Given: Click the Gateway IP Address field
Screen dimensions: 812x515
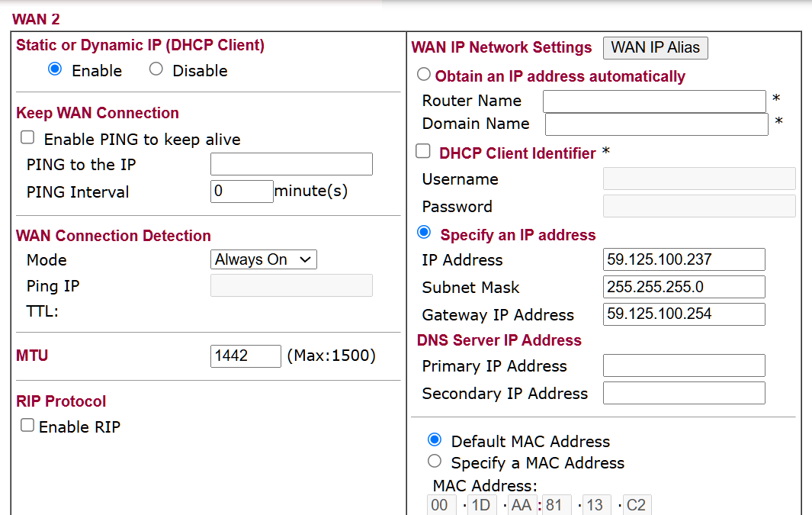Looking at the screenshot, I should pos(683,314).
